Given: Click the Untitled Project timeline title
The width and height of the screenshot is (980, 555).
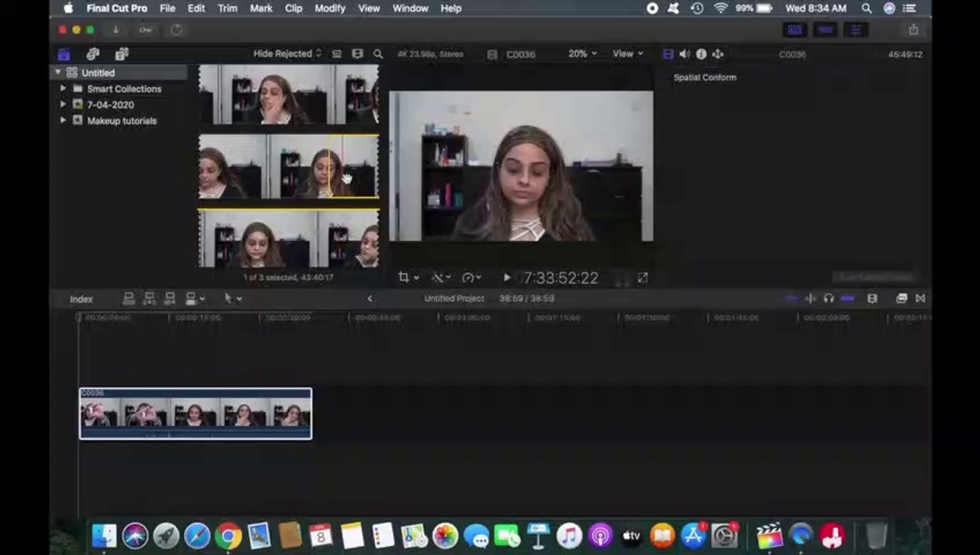Looking at the screenshot, I should (454, 298).
